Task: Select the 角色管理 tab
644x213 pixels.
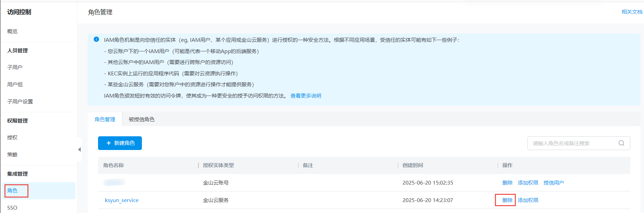Action: click(x=105, y=119)
